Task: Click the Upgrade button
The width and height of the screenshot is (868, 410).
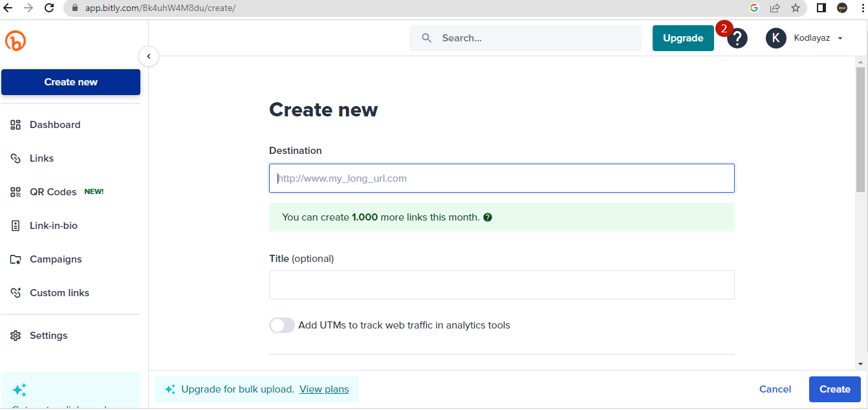Action: point(683,38)
